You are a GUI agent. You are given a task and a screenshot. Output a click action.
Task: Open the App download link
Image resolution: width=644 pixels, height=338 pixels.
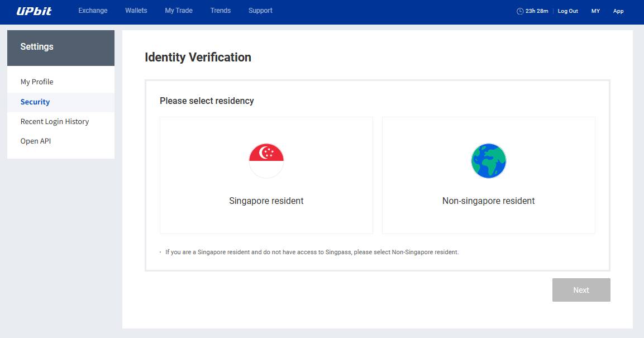click(x=618, y=11)
